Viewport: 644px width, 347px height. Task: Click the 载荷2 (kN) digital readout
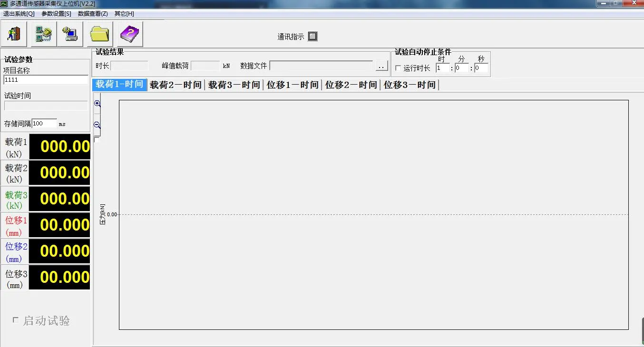click(59, 173)
